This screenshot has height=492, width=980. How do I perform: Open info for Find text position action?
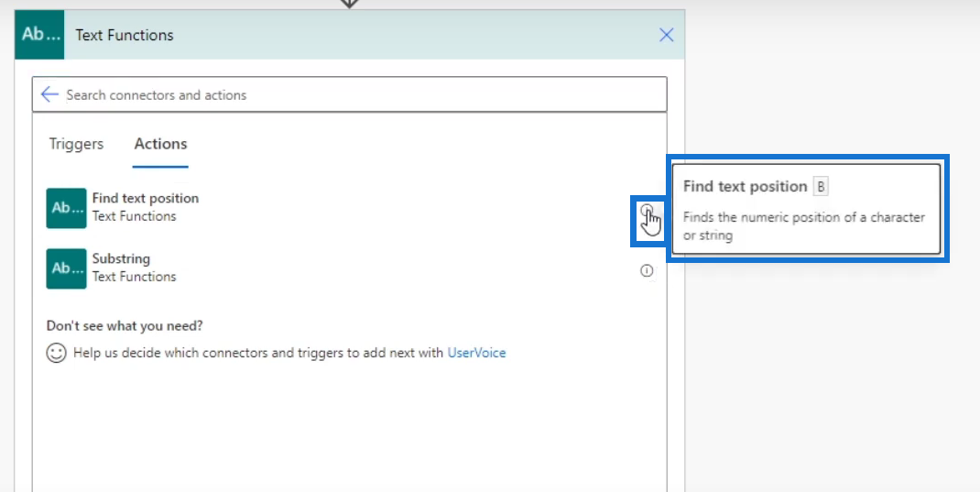[647, 210]
